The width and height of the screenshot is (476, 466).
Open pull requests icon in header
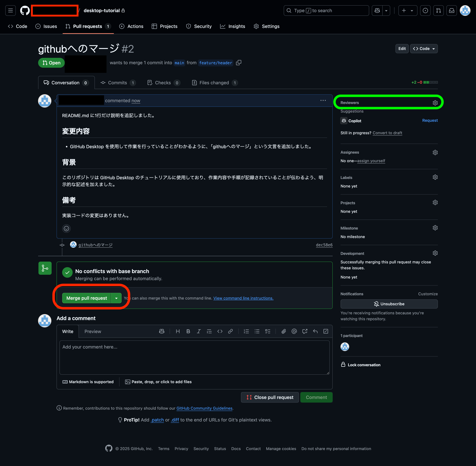[438, 11]
